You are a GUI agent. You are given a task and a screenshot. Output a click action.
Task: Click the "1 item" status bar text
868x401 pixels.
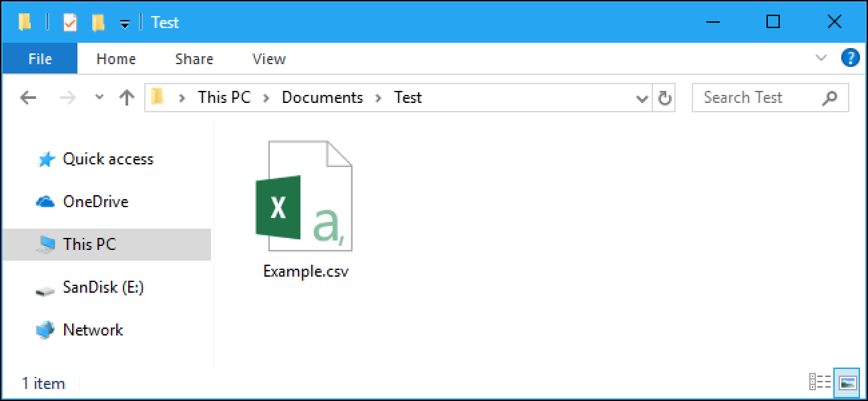coord(43,384)
